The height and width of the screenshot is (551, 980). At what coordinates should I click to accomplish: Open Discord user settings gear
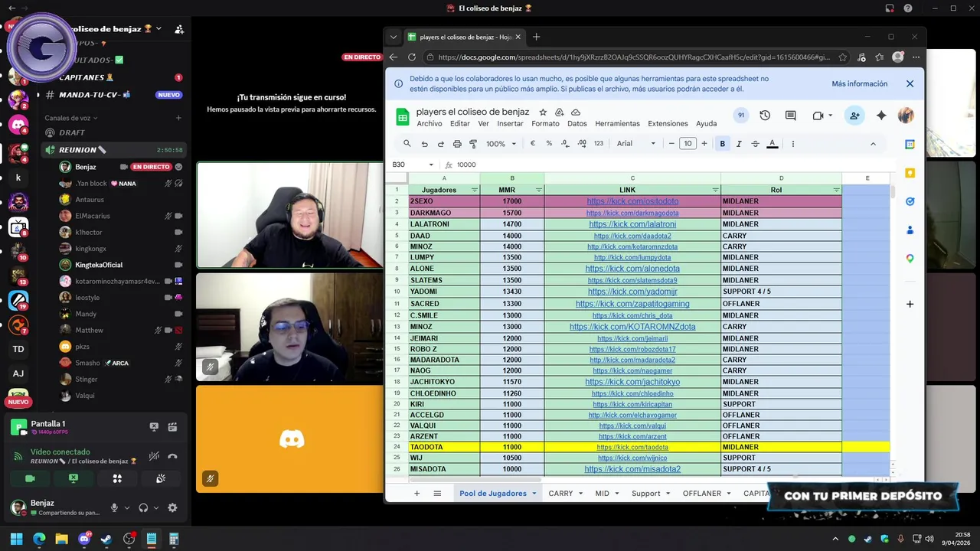tap(172, 507)
